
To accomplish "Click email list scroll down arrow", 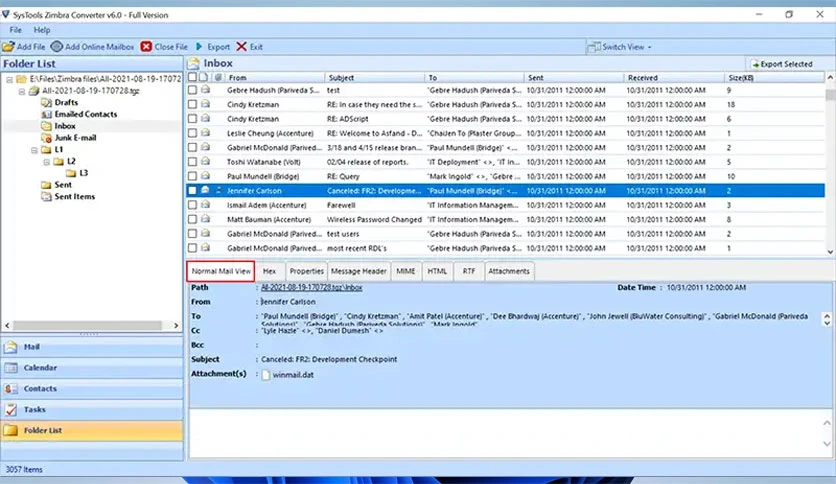I will click(830, 252).
